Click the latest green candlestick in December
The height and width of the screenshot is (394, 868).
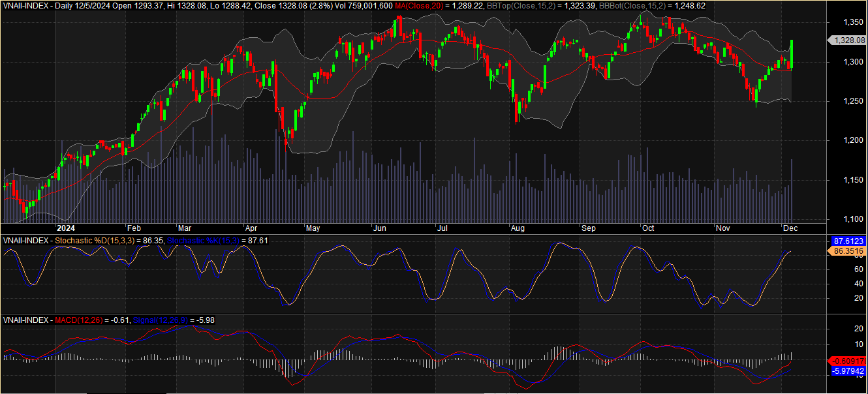(792, 54)
